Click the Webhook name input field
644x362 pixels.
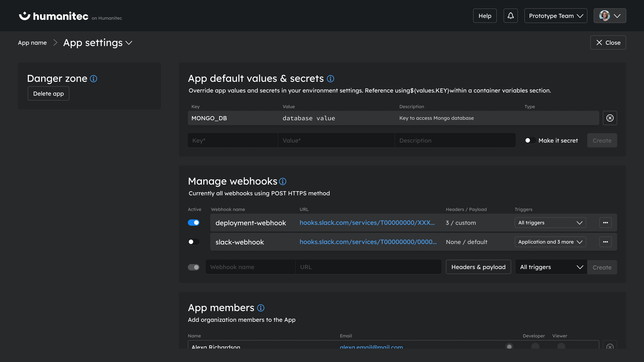pyautogui.click(x=250, y=267)
